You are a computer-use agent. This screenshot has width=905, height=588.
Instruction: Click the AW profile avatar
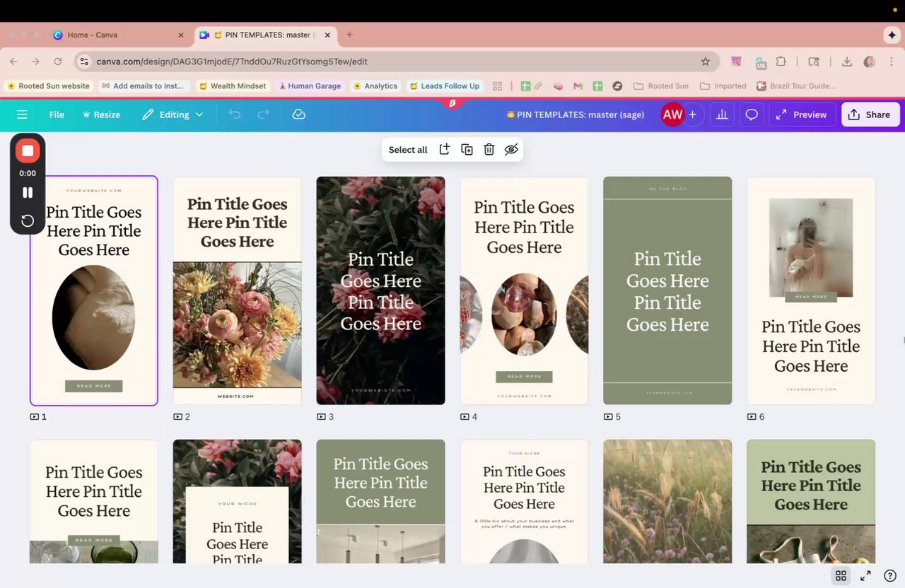click(x=672, y=114)
